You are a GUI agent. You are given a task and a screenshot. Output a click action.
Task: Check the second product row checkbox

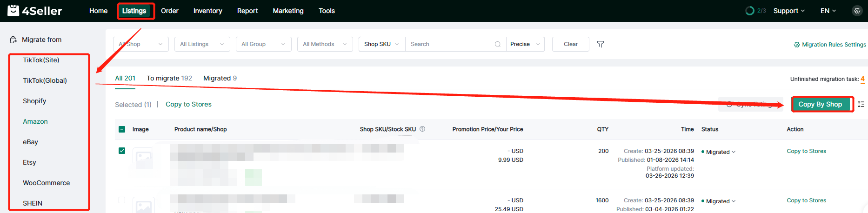122,200
